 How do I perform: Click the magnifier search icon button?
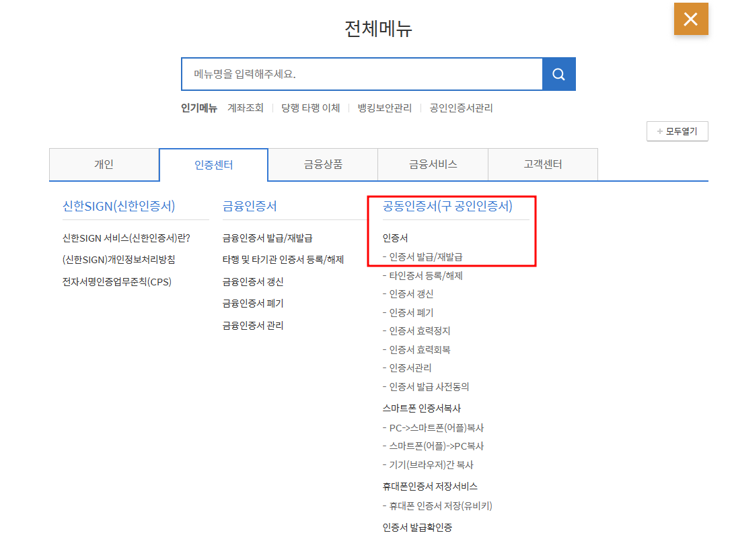point(559,74)
